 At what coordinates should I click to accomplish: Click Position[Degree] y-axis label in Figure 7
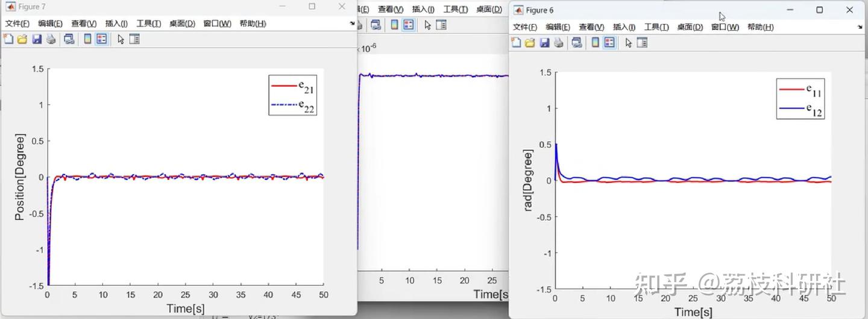pyautogui.click(x=19, y=177)
